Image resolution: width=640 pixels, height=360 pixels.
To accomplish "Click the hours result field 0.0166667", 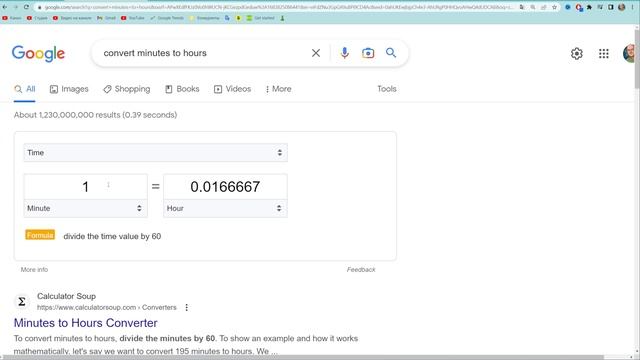I will [x=225, y=187].
